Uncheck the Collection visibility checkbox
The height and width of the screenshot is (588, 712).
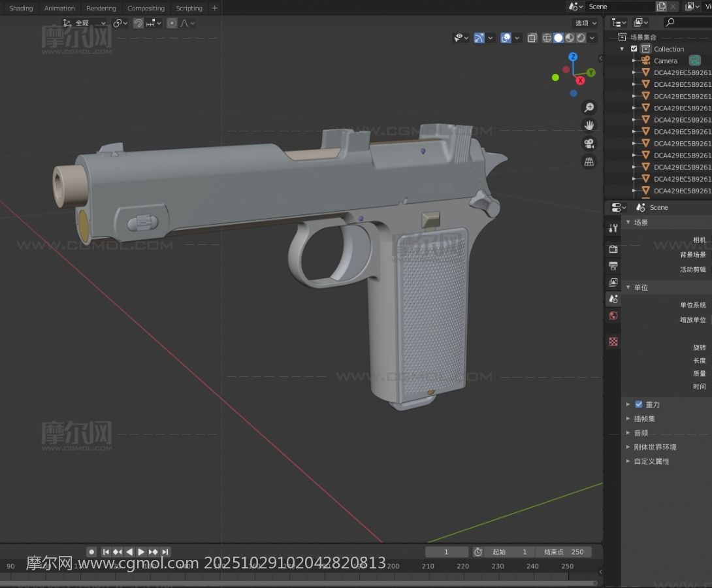pyautogui.click(x=634, y=49)
